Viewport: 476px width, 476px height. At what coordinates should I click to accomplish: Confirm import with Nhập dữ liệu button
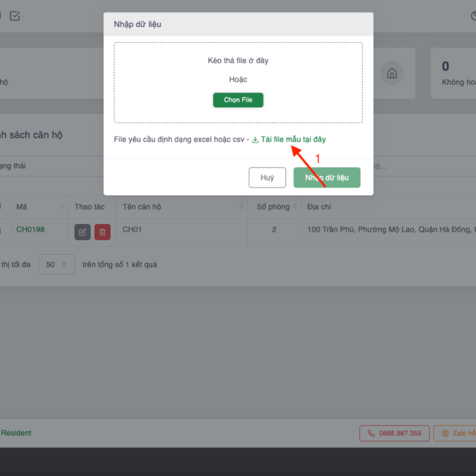[327, 178]
